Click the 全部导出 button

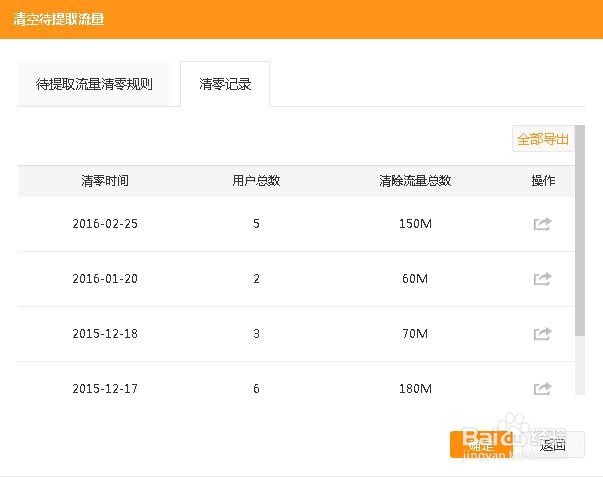point(543,139)
